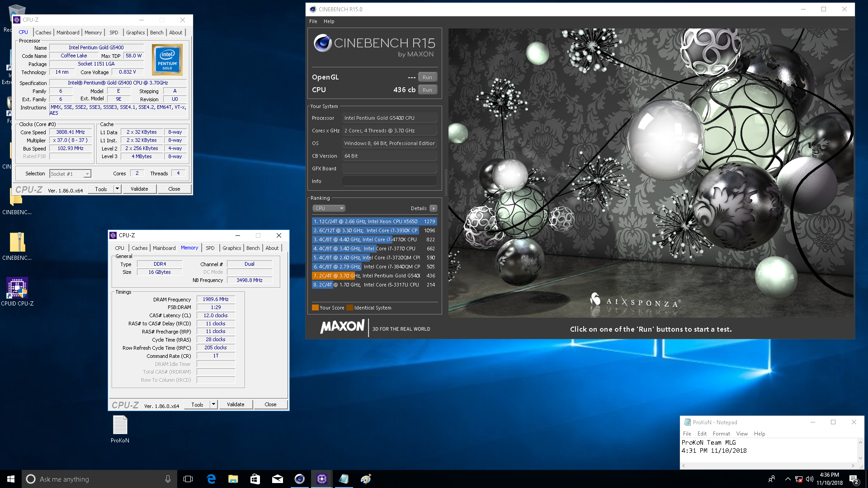Image resolution: width=868 pixels, height=488 pixels.
Task: Open the Cinebench Help menu
Action: 329,21
